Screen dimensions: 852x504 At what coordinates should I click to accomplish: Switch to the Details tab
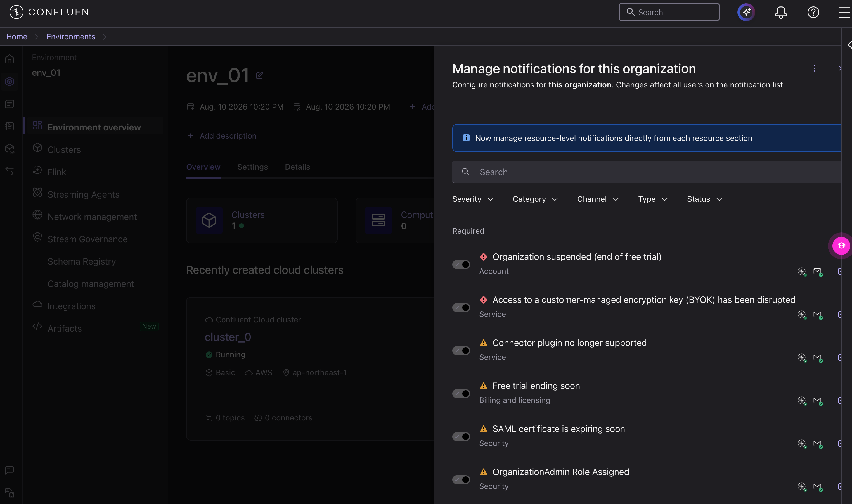297,167
